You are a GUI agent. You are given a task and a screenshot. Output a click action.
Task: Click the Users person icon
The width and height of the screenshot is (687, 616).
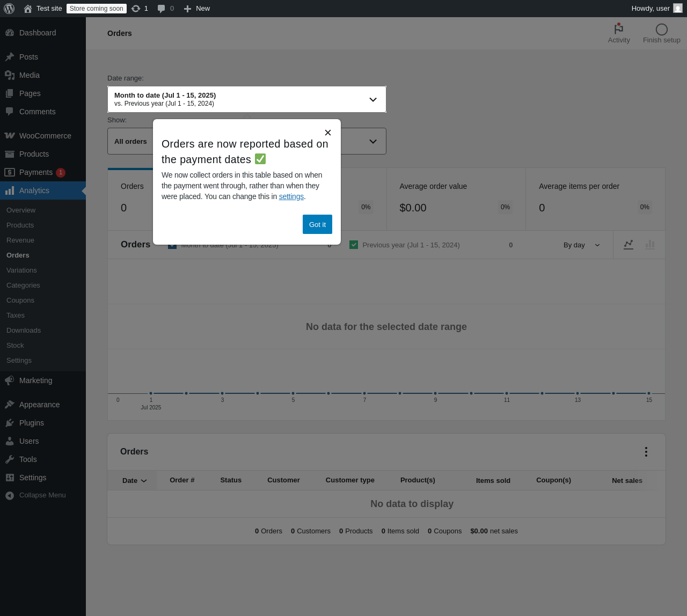tap(10, 441)
